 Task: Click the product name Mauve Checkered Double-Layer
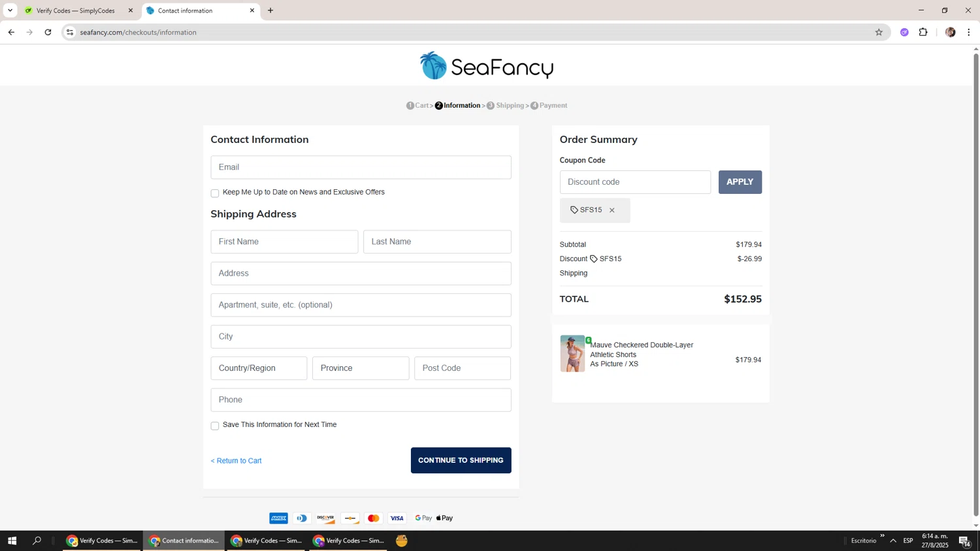(x=642, y=350)
